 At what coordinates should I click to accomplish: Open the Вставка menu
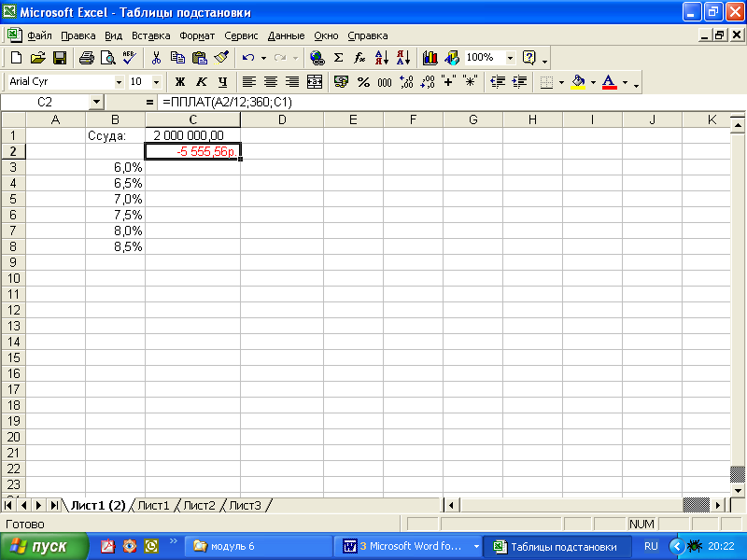[150, 35]
